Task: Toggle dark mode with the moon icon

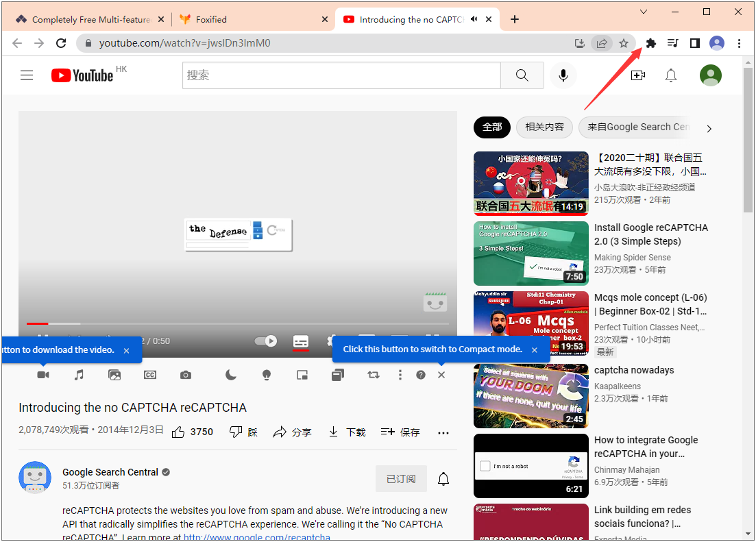Action: pyautogui.click(x=231, y=375)
